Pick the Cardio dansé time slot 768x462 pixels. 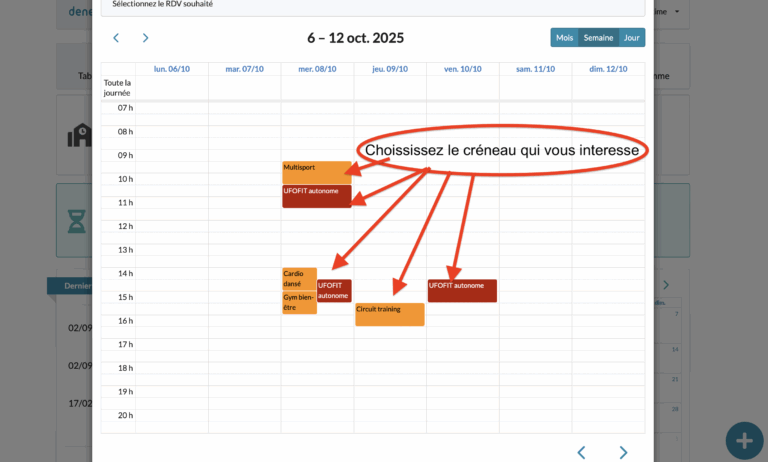coord(298,278)
